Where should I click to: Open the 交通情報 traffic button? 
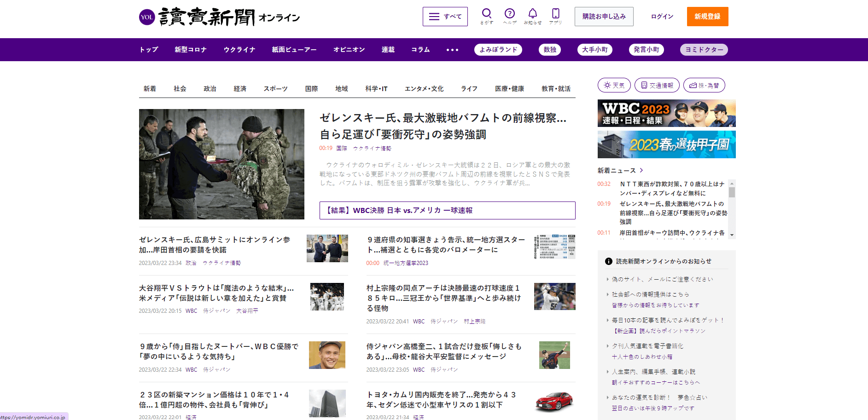[657, 85]
